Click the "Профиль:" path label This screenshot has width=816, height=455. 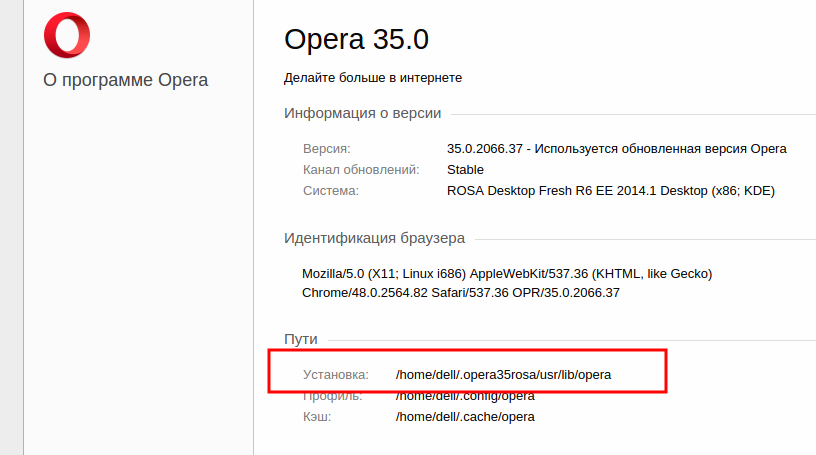pos(333,395)
